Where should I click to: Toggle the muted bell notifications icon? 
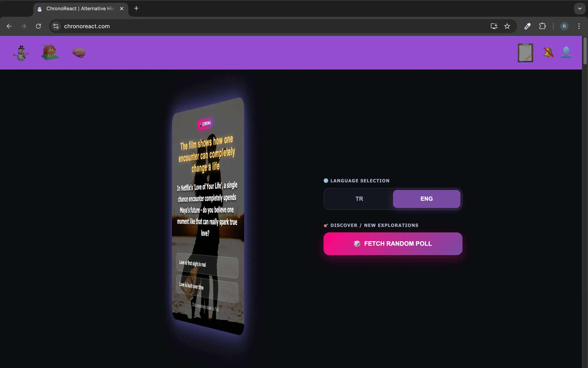(x=548, y=52)
